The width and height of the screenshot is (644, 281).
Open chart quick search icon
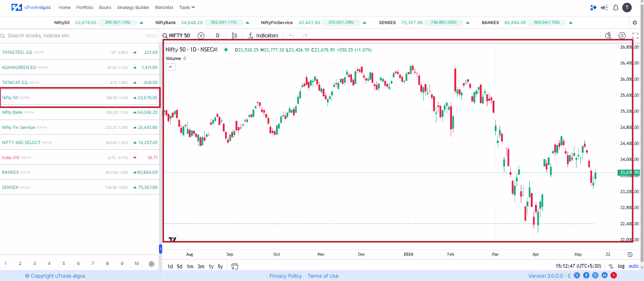609,35
